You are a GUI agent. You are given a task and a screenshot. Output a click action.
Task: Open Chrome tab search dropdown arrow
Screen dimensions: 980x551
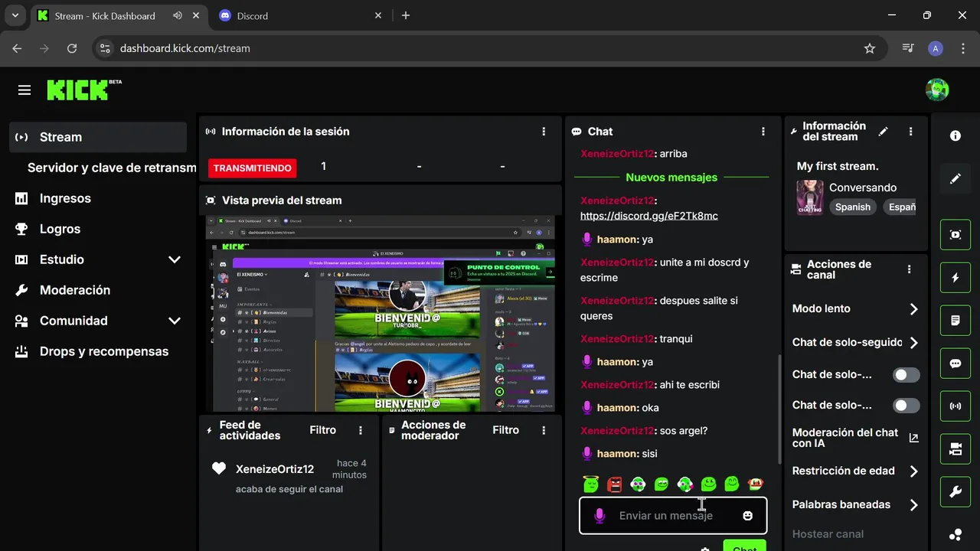15,15
